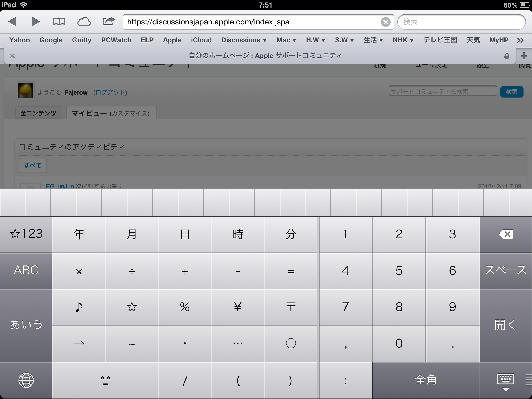The height and width of the screenshot is (399, 532).
Task: Tap the Safari back arrow
Action: tap(12, 22)
